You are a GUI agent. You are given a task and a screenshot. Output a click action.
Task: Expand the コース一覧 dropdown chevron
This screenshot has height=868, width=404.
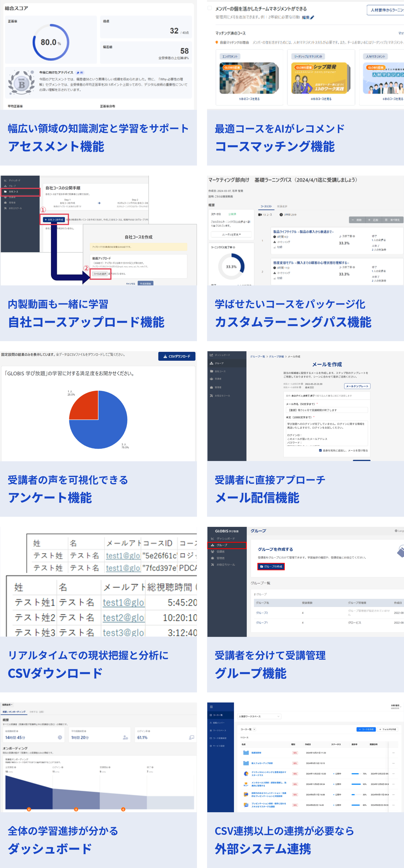click(x=254, y=729)
